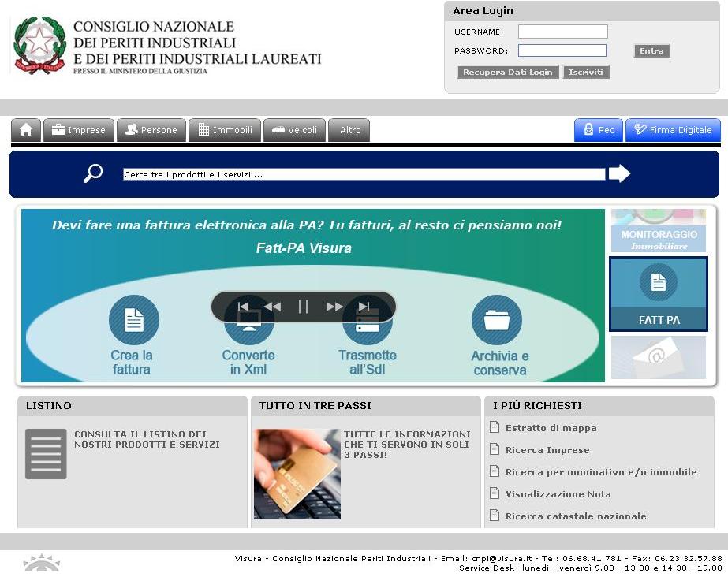Open Ricerca catastale nazionale link

click(x=576, y=516)
